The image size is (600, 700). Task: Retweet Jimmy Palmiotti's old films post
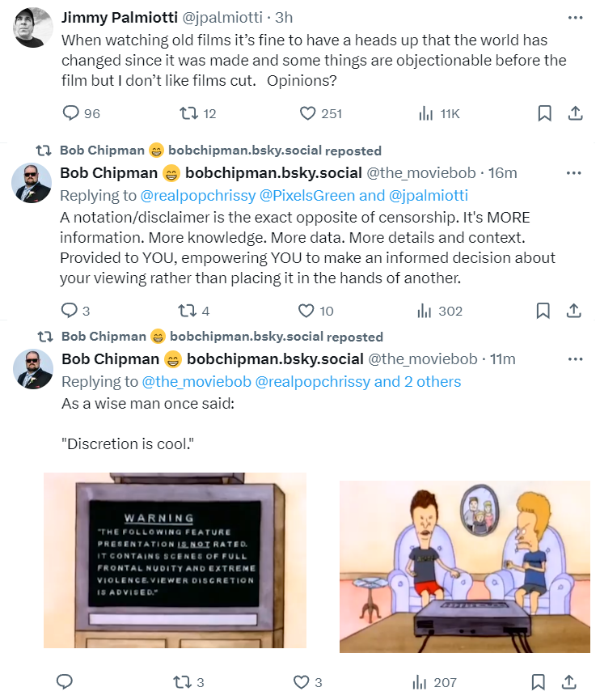(x=188, y=113)
